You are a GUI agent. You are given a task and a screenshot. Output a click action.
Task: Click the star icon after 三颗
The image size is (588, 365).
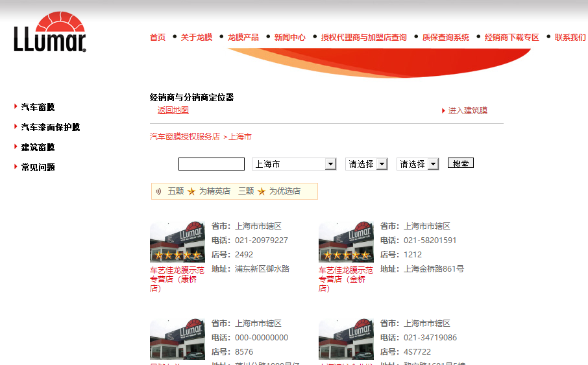click(262, 191)
